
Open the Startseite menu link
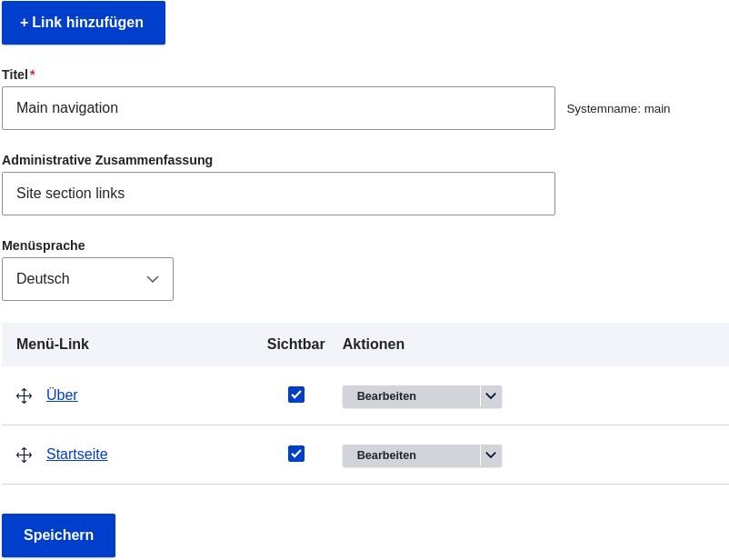coord(77,454)
